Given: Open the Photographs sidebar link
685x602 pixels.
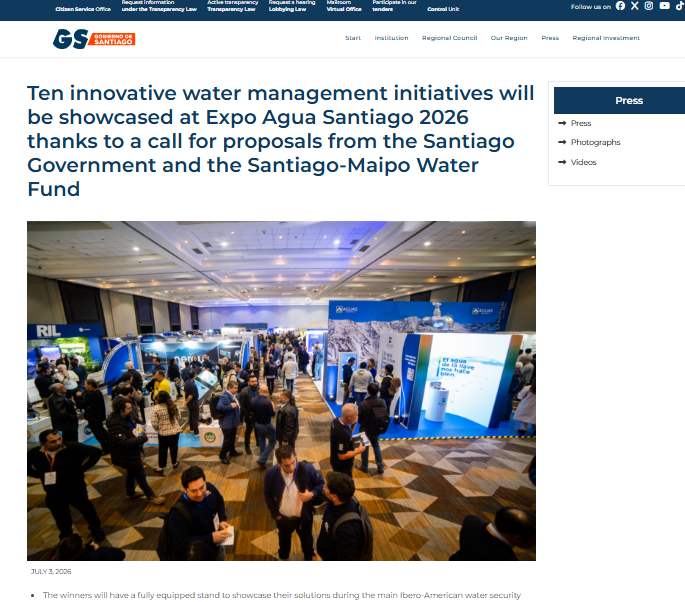Looking at the screenshot, I should point(595,142).
